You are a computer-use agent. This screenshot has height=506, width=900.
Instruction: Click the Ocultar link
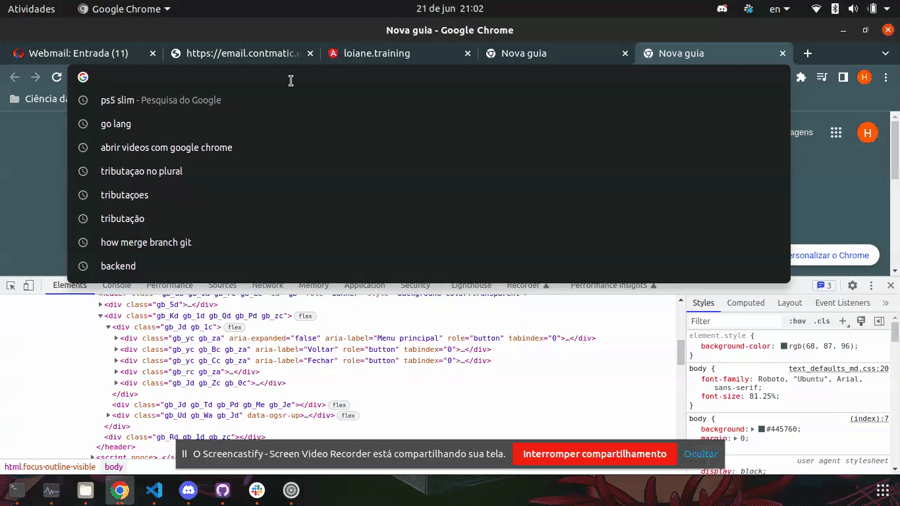coord(700,454)
